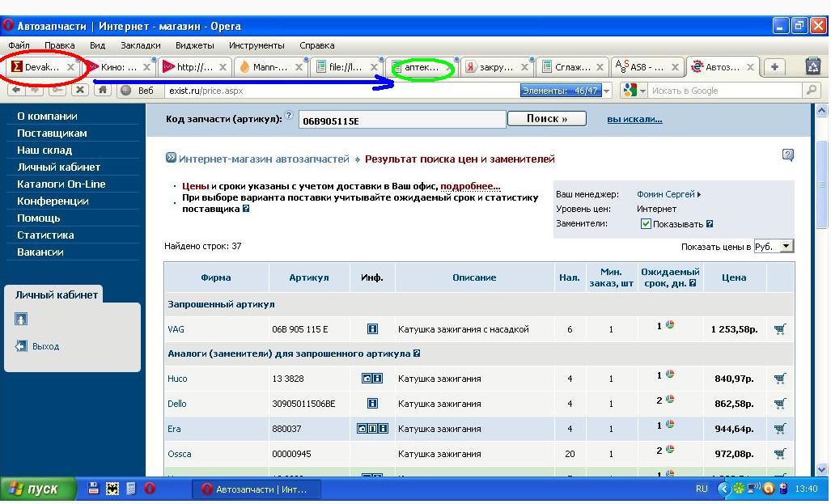Open the Руб. currency dropdown
The width and height of the screenshot is (831, 504).
pyautogui.click(x=786, y=246)
